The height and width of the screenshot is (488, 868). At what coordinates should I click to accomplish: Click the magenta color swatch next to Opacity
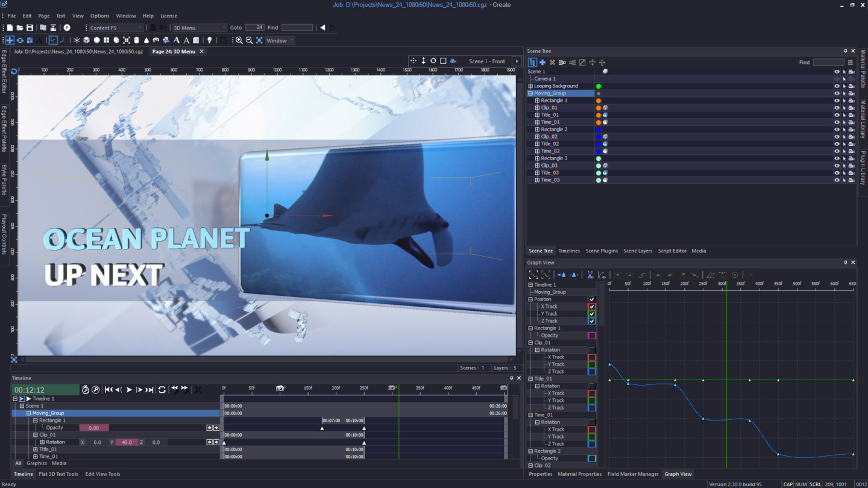[592, 335]
